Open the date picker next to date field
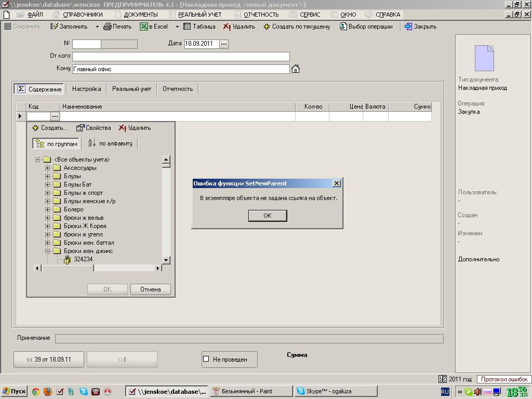 click(x=224, y=44)
